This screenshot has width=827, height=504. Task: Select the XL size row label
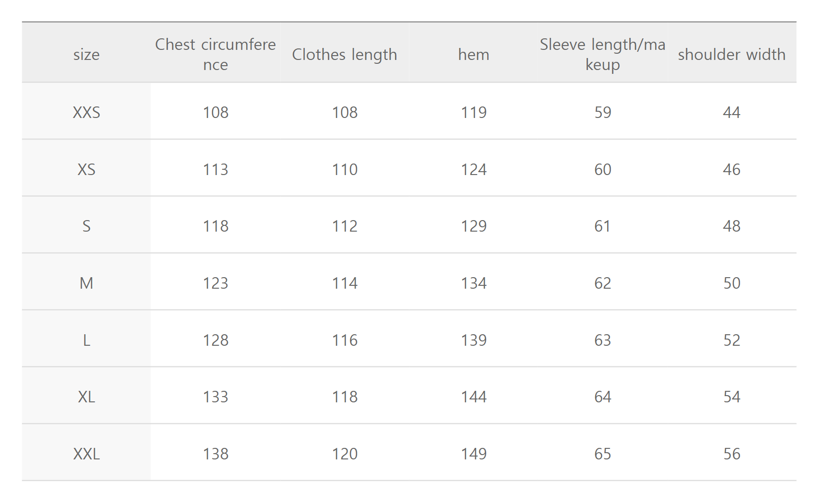tap(86, 397)
